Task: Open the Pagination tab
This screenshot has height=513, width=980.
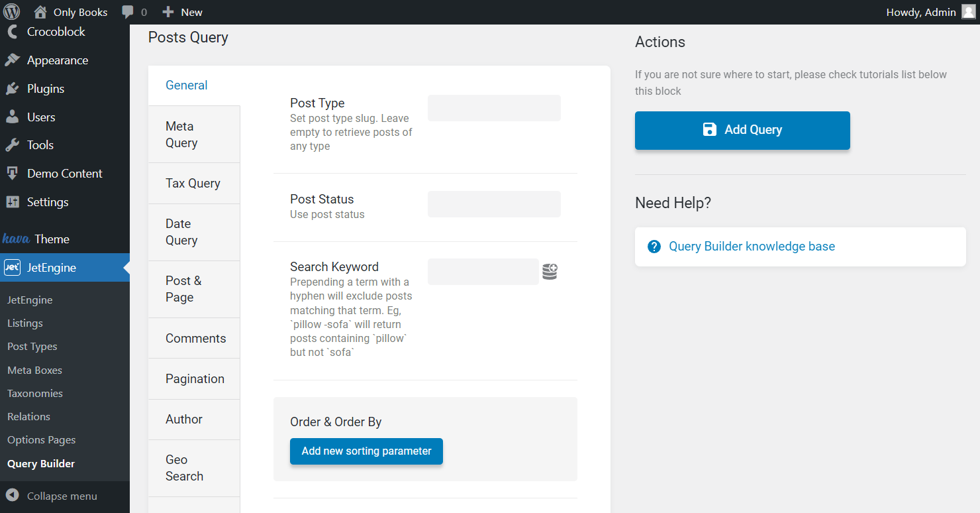Action: point(194,378)
